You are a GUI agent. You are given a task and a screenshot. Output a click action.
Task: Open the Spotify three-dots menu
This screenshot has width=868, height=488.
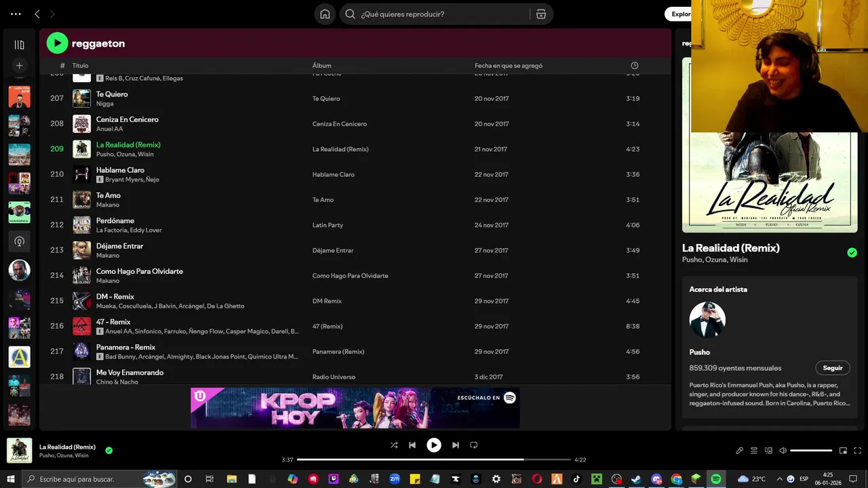click(16, 14)
